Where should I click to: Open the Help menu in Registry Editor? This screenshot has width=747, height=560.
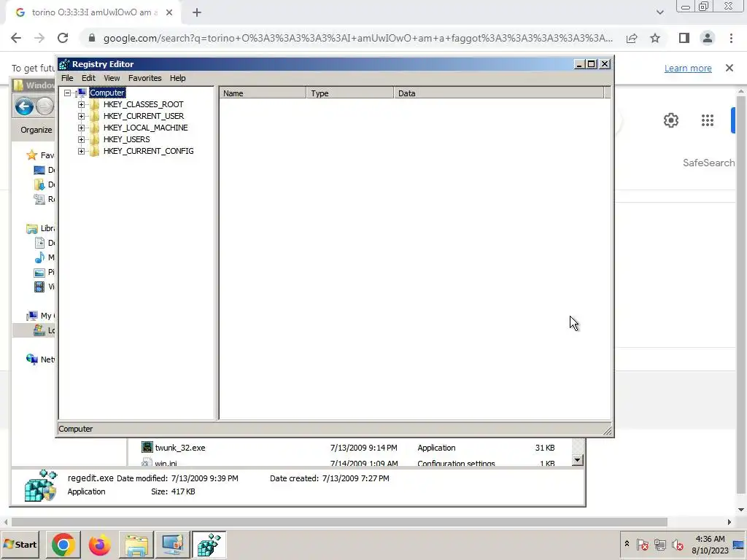(x=178, y=78)
